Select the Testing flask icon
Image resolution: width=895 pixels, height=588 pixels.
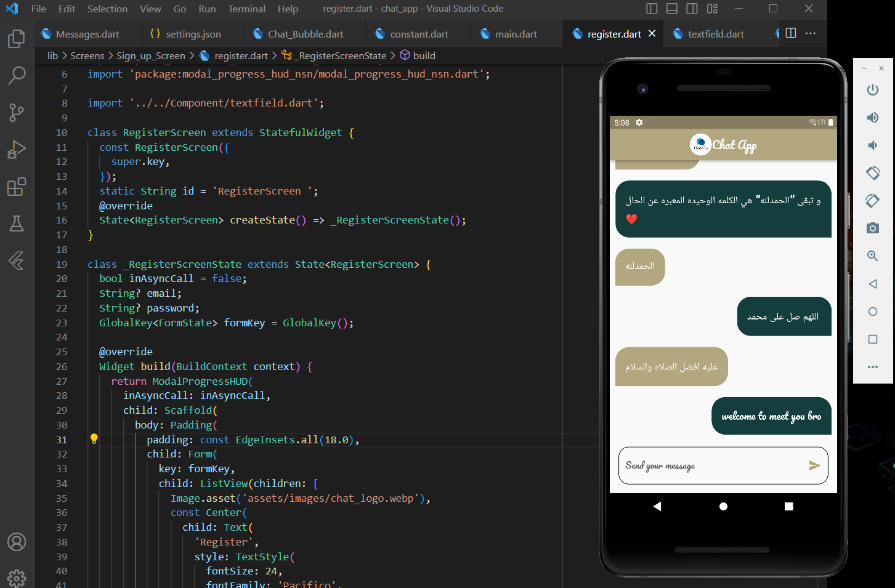(x=18, y=224)
